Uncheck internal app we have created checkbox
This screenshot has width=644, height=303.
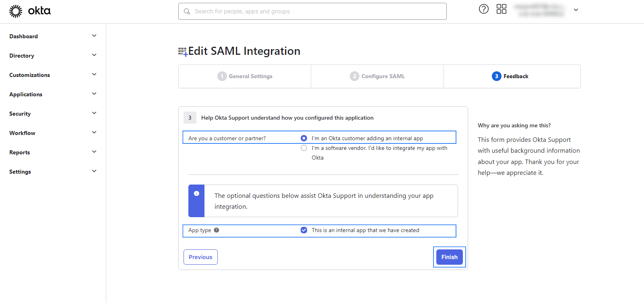(304, 230)
